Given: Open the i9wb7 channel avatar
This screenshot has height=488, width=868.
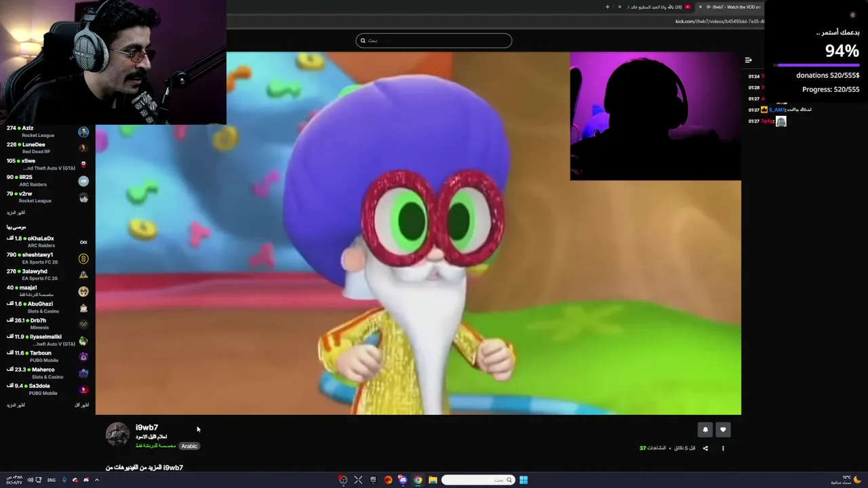Looking at the screenshot, I should 117,434.
